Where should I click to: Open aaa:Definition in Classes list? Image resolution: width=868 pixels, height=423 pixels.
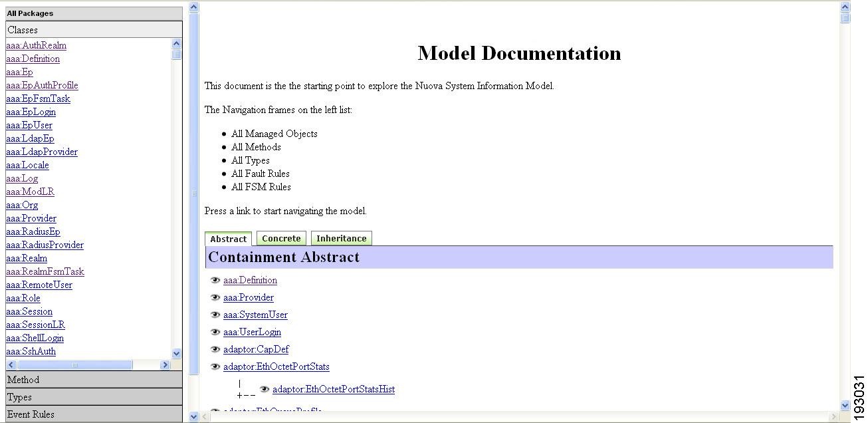click(33, 59)
